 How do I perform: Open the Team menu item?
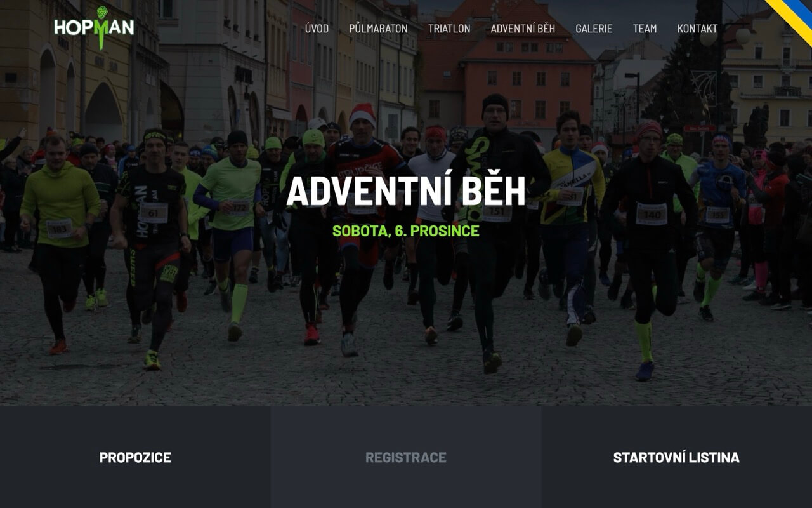point(645,29)
